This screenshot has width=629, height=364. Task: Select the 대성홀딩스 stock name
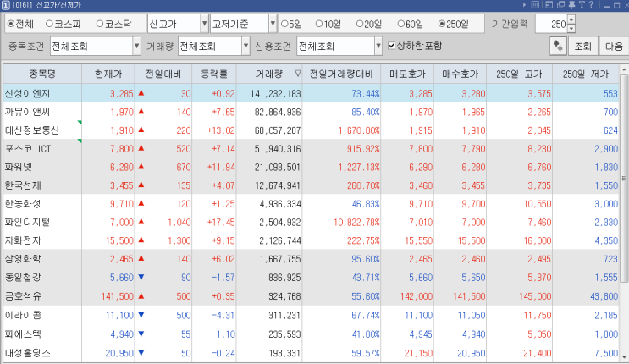[28, 353]
